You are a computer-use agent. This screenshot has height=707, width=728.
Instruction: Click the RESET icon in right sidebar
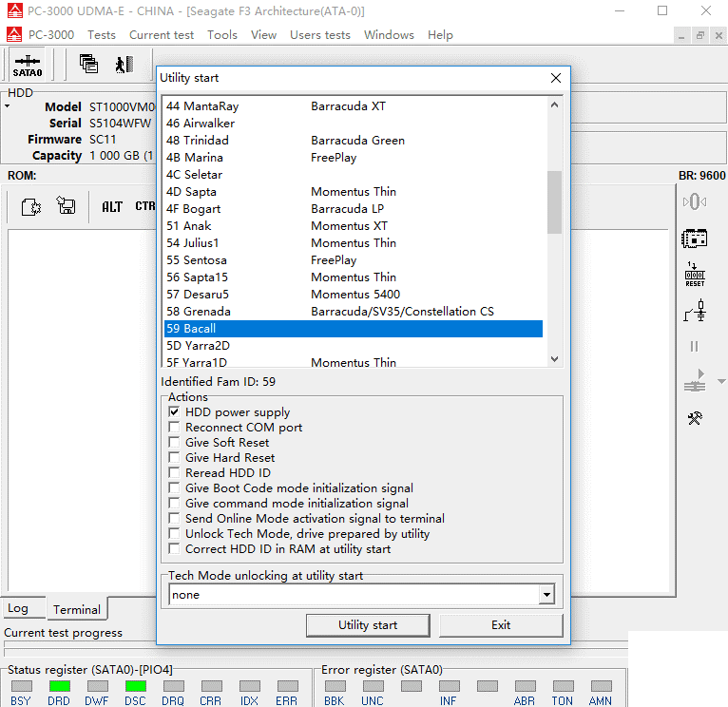coord(695,275)
